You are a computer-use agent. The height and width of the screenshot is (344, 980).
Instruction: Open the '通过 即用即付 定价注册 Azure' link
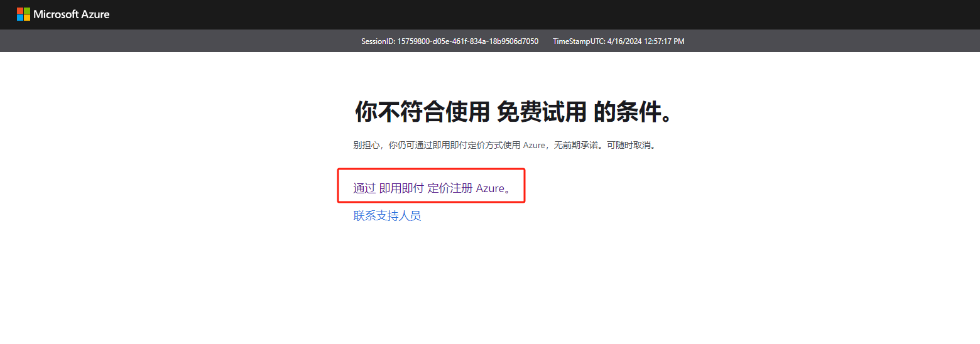[x=432, y=188]
